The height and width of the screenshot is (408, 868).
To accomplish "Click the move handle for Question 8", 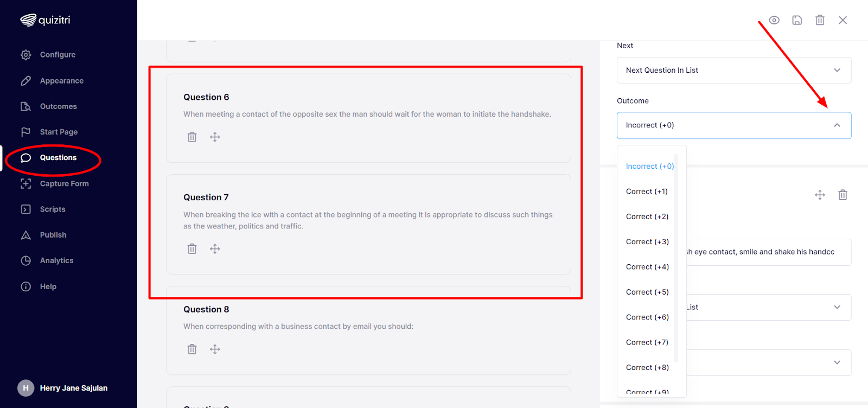I will pyautogui.click(x=215, y=349).
